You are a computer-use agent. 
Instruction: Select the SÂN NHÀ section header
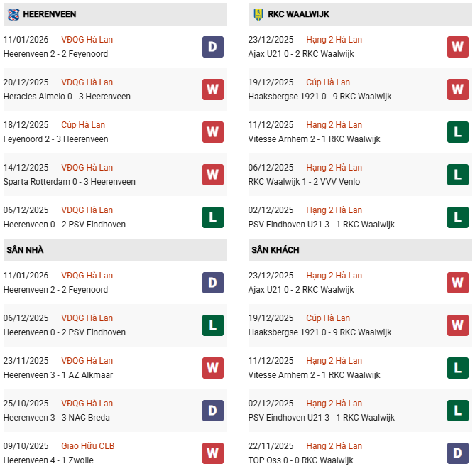point(25,250)
